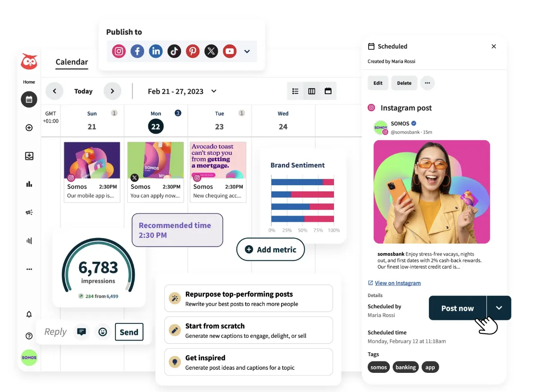The height and width of the screenshot is (392, 538).
Task: Select LinkedIn in Publish to row
Action: [x=156, y=51]
